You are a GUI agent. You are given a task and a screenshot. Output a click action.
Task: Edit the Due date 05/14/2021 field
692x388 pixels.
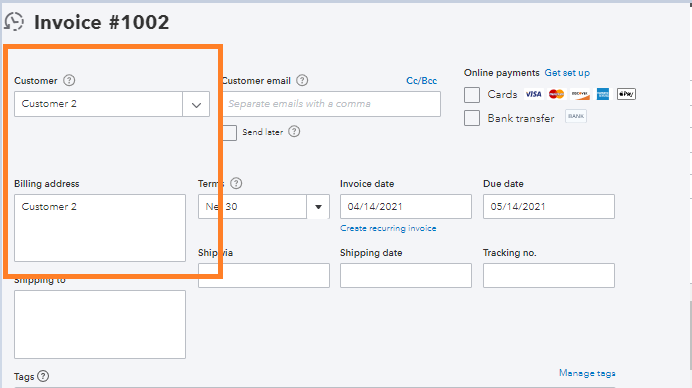pos(549,207)
